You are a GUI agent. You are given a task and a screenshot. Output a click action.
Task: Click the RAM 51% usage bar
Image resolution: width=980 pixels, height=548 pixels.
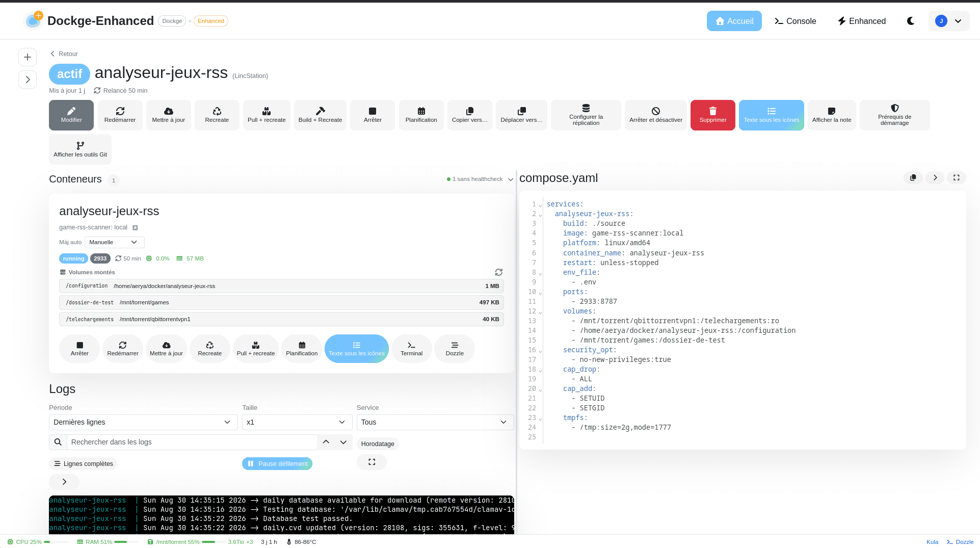pos(126,542)
